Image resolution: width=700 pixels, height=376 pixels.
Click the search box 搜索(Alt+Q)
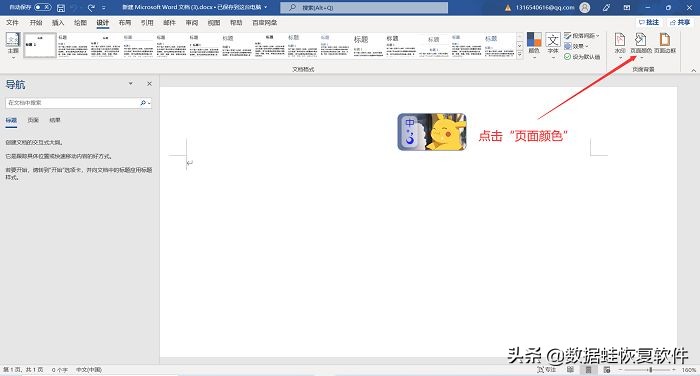(x=364, y=8)
